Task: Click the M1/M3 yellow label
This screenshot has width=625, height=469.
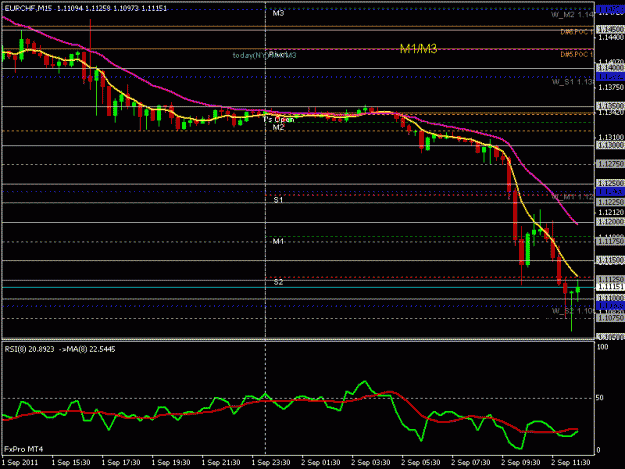Action: (418, 49)
